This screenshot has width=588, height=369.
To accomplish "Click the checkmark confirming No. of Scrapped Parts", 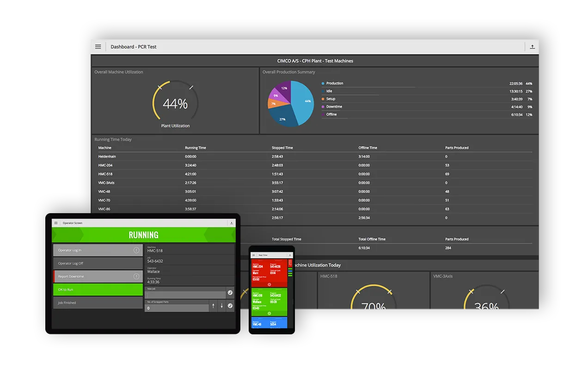I will 230,306.
